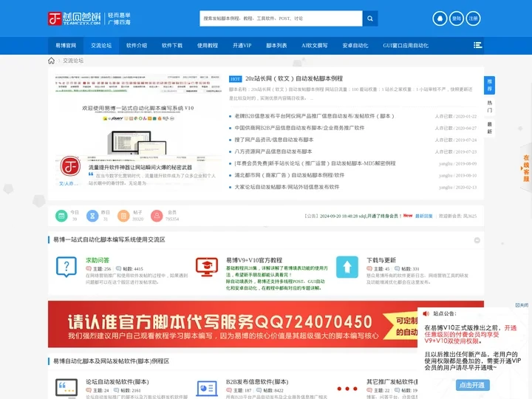
Task: Open the list menu icon in navbar
Action: [x=478, y=45]
